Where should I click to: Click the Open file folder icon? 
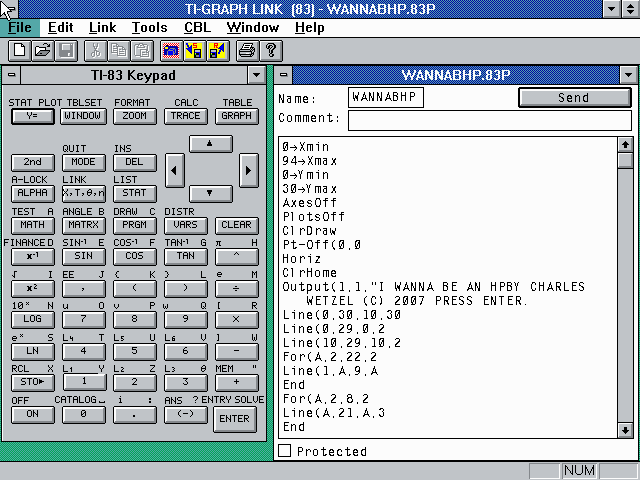pos(43,50)
